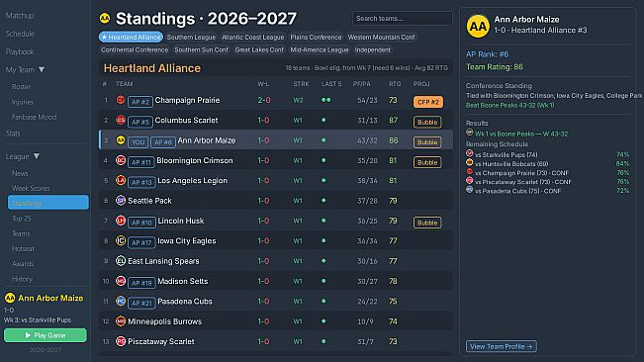Switch to the Southern League conference

coord(191,37)
